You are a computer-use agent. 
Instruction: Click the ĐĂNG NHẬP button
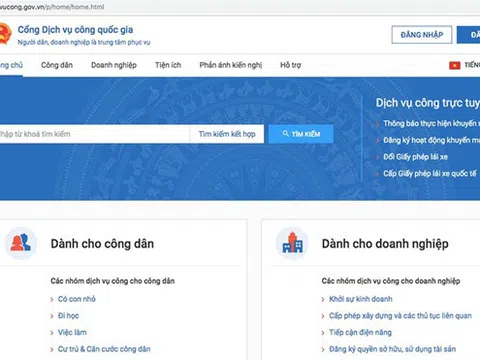(x=422, y=35)
